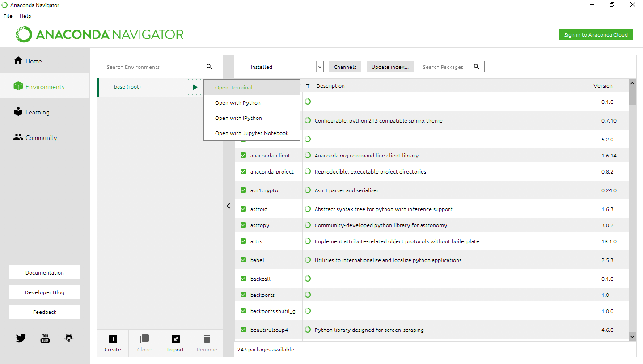Image resolution: width=643 pixels, height=364 pixels.
Task: Click the green play arrow for base (root)
Action: click(195, 87)
